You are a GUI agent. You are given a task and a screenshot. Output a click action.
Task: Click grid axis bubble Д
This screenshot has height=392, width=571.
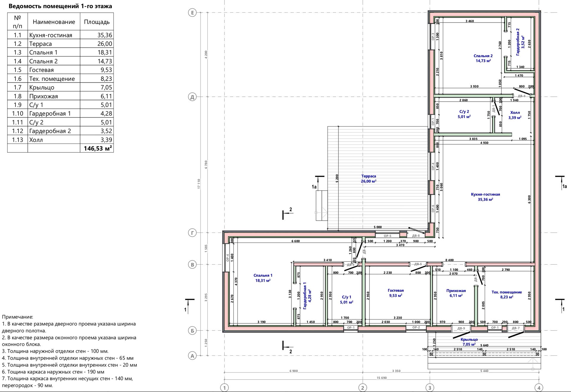tap(192, 97)
